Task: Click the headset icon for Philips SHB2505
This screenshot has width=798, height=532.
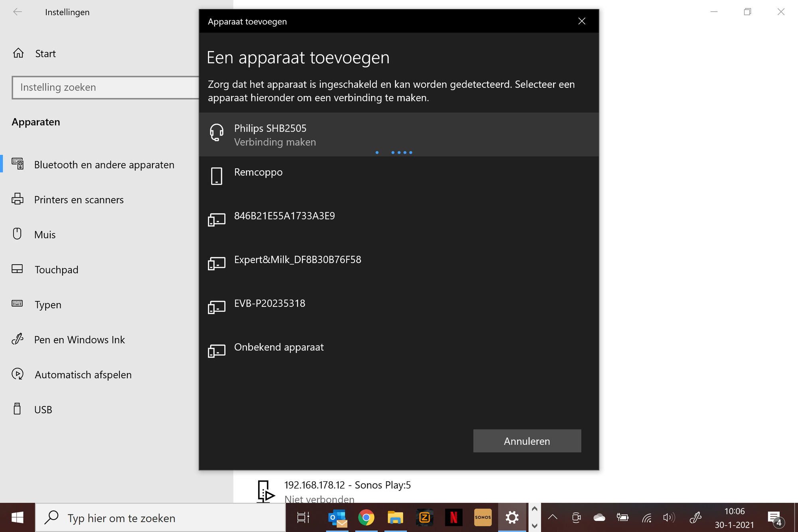Action: (x=217, y=132)
